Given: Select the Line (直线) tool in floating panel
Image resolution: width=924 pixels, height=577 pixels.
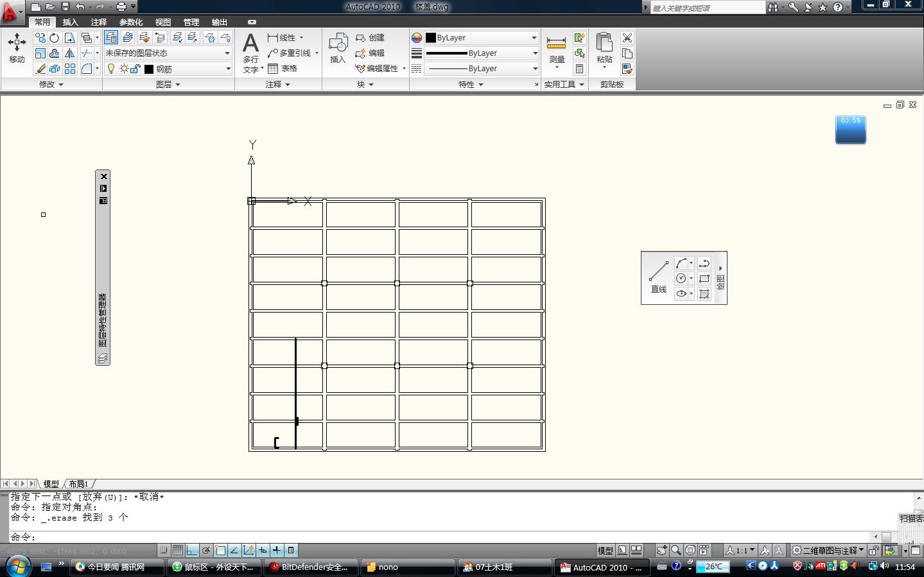Looking at the screenshot, I should [659, 277].
